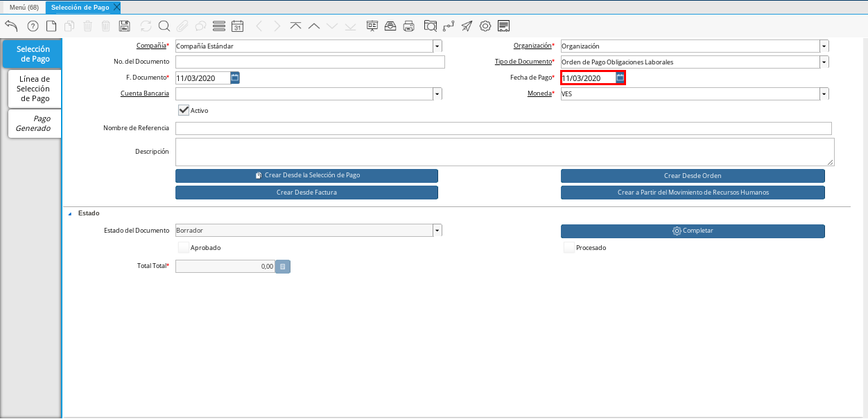Click the Nombre de Referencia input field

coord(503,129)
